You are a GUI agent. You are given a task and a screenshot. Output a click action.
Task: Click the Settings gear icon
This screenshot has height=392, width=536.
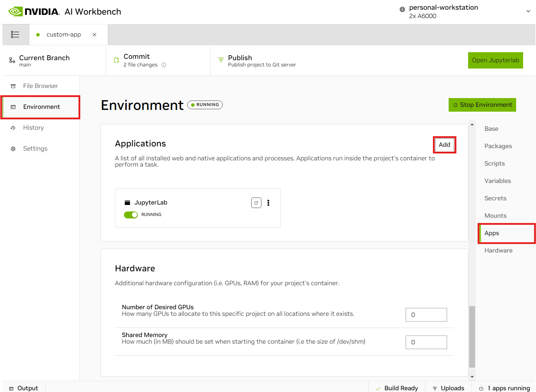(13, 149)
